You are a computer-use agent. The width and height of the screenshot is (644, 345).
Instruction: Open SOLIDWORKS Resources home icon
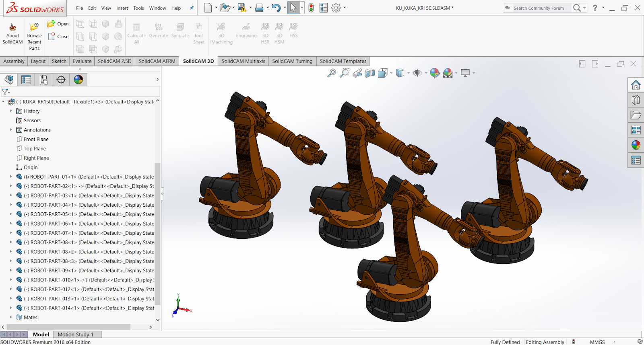636,85
